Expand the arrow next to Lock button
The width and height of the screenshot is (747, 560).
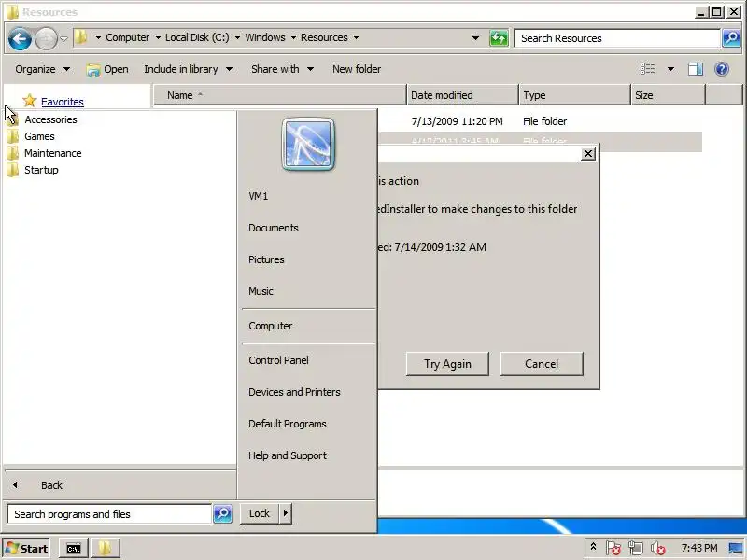tap(286, 513)
